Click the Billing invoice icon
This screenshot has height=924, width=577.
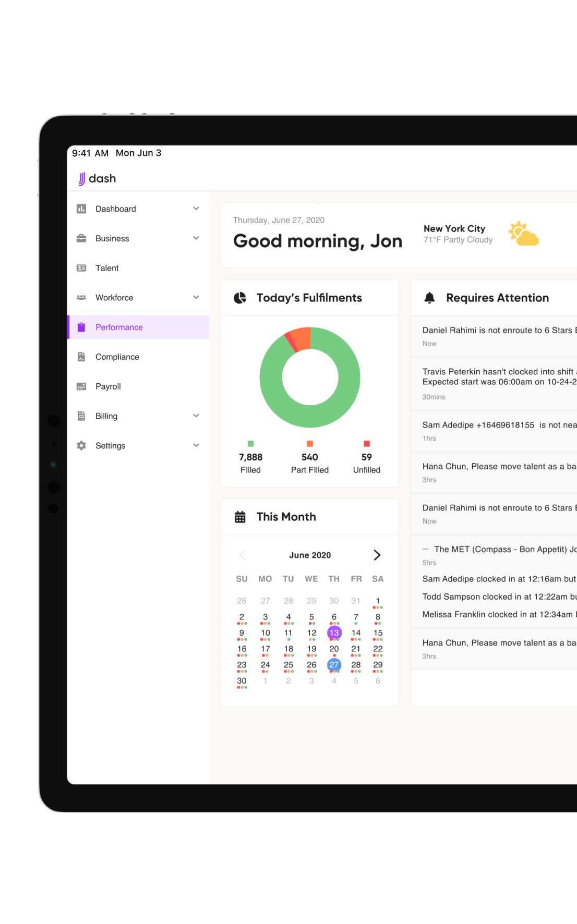click(81, 416)
